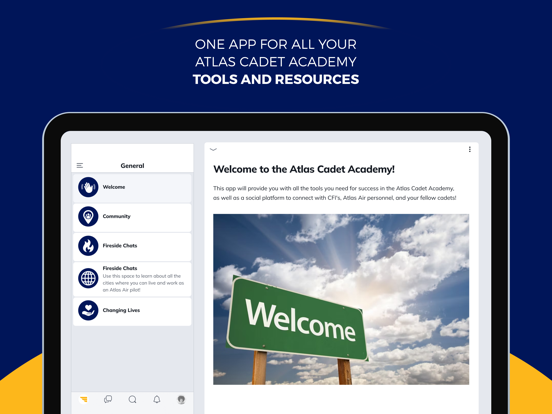Screen dimensions: 552x414
Task: Open the hamburger menu beside General
Action: tap(80, 165)
